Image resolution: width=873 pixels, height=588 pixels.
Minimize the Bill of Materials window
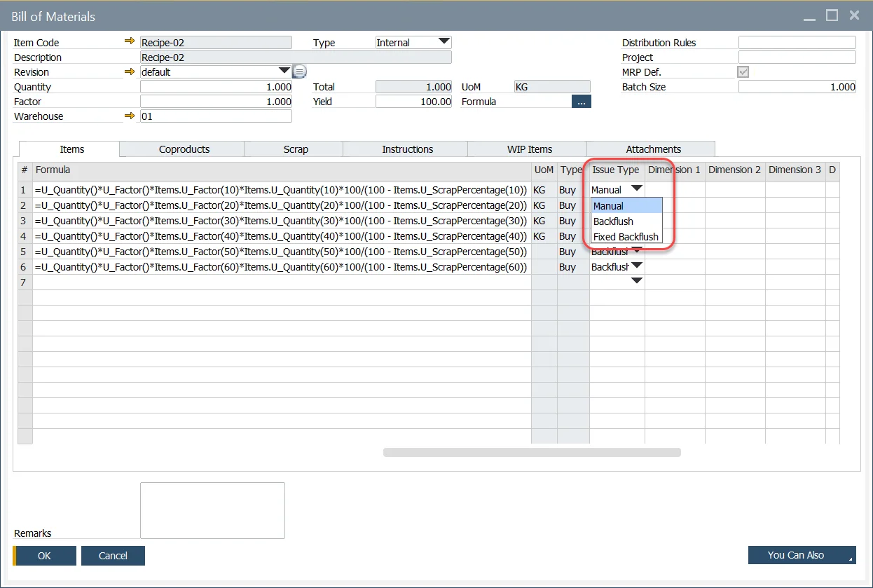click(809, 15)
